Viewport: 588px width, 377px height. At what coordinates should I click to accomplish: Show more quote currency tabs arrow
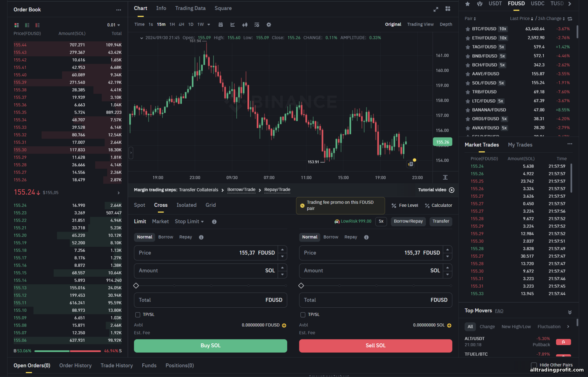point(570,4)
